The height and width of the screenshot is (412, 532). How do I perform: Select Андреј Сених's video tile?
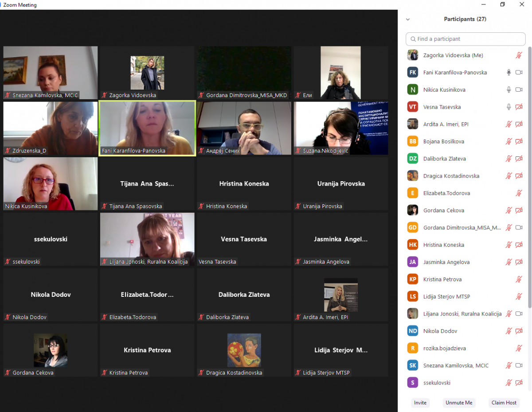[x=244, y=128]
